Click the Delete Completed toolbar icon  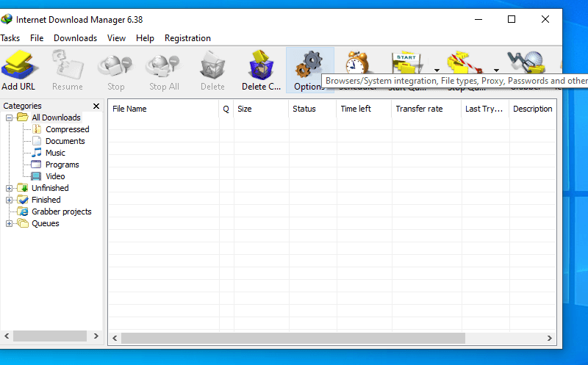pyautogui.click(x=261, y=65)
